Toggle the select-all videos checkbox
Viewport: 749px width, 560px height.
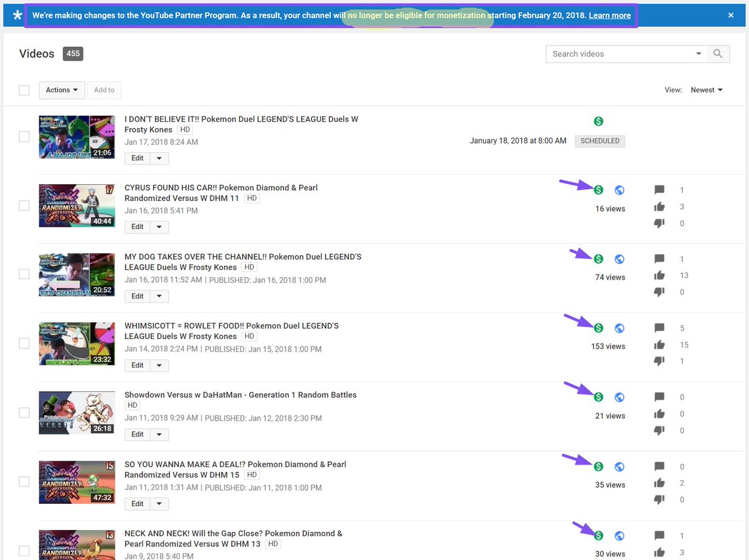(24, 90)
